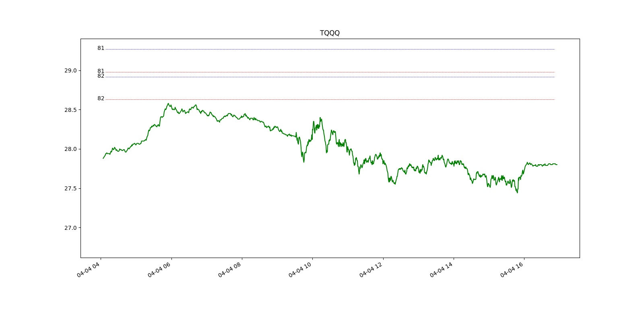
Task: Click the 27.0 y-axis label
Action: (x=70, y=228)
